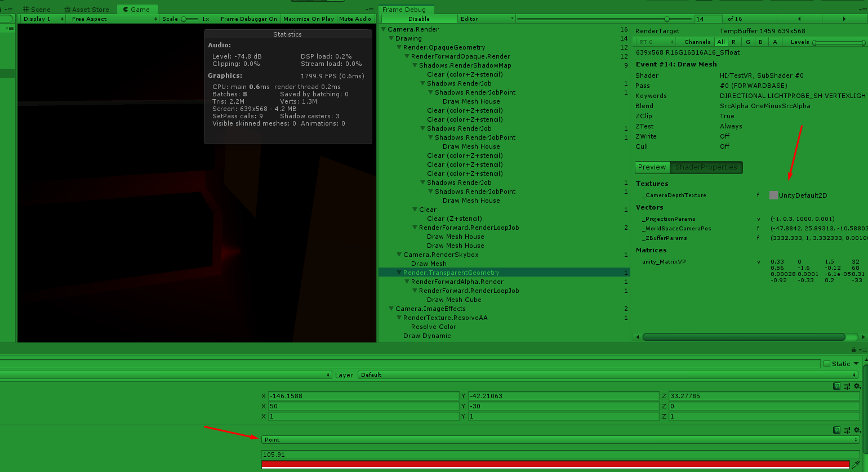Click the Disable button in the Frame Debugger
This screenshot has height=472, width=868.
(420, 18)
